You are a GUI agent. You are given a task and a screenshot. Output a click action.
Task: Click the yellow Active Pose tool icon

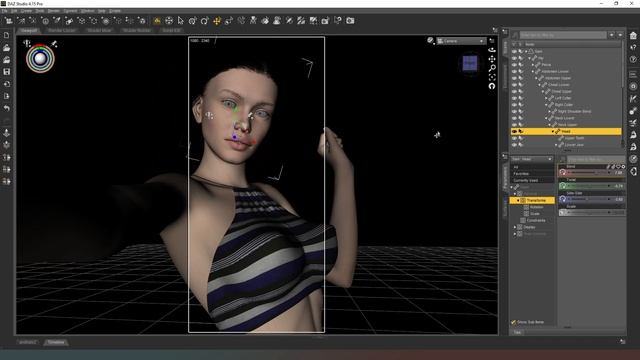tap(157, 20)
